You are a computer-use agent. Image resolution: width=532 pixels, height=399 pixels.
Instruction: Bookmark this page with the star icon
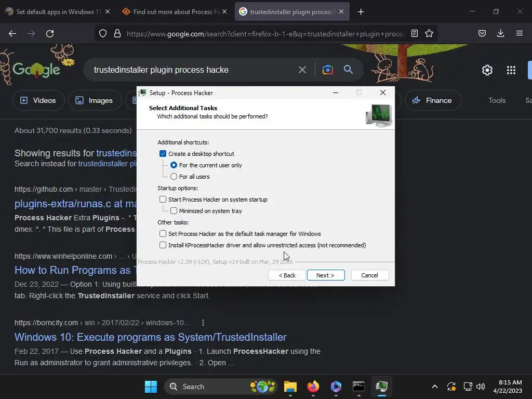(429, 33)
